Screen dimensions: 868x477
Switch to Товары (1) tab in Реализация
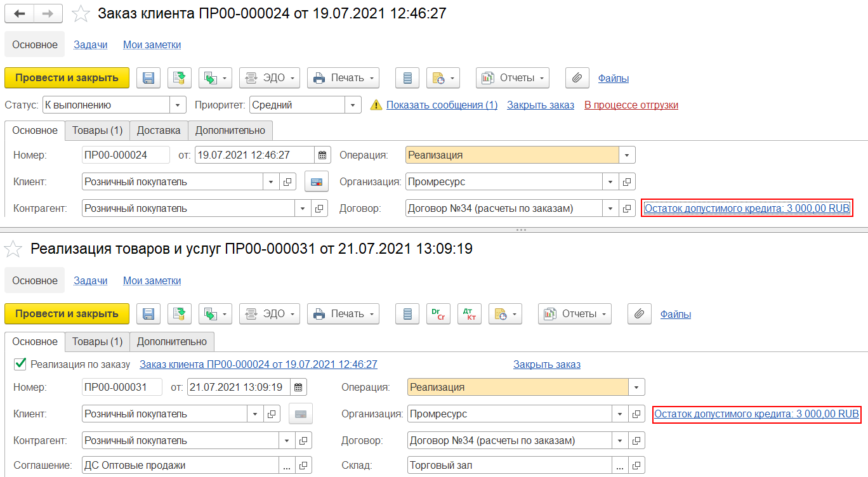[x=97, y=341]
